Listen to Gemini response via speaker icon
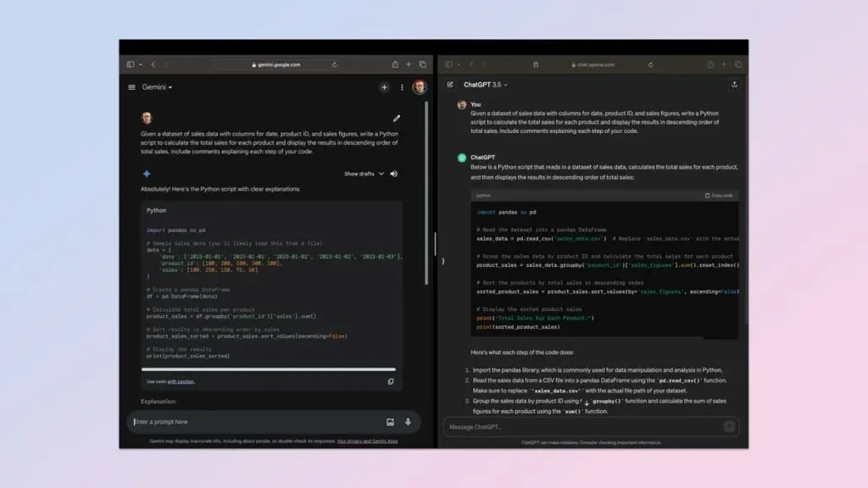The image size is (868, 488). (393, 174)
